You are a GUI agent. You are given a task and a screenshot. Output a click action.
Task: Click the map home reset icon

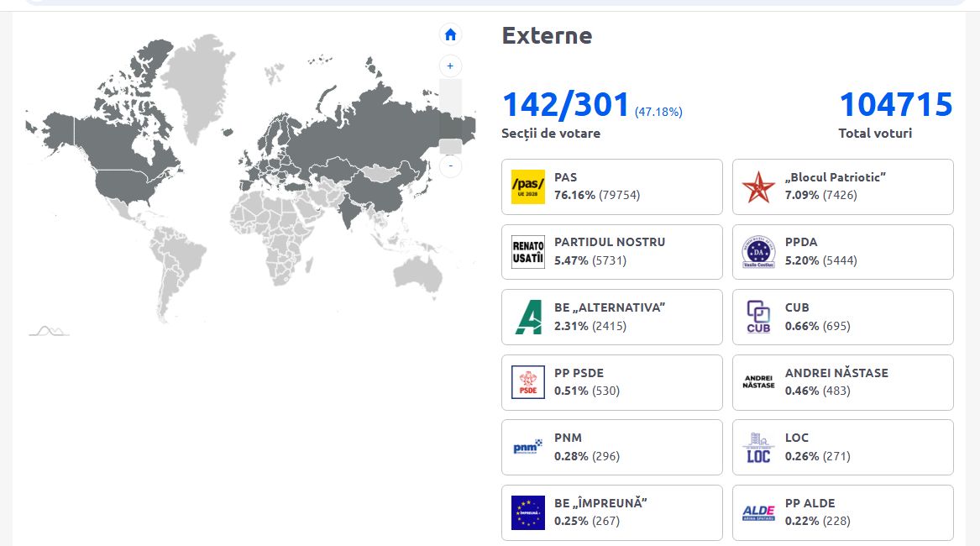click(x=450, y=34)
